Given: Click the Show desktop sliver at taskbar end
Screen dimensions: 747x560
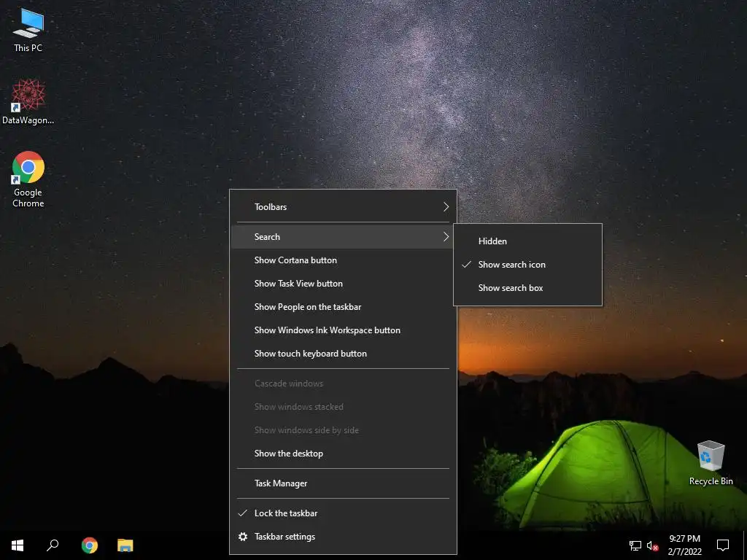Looking at the screenshot, I should pos(745,545).
